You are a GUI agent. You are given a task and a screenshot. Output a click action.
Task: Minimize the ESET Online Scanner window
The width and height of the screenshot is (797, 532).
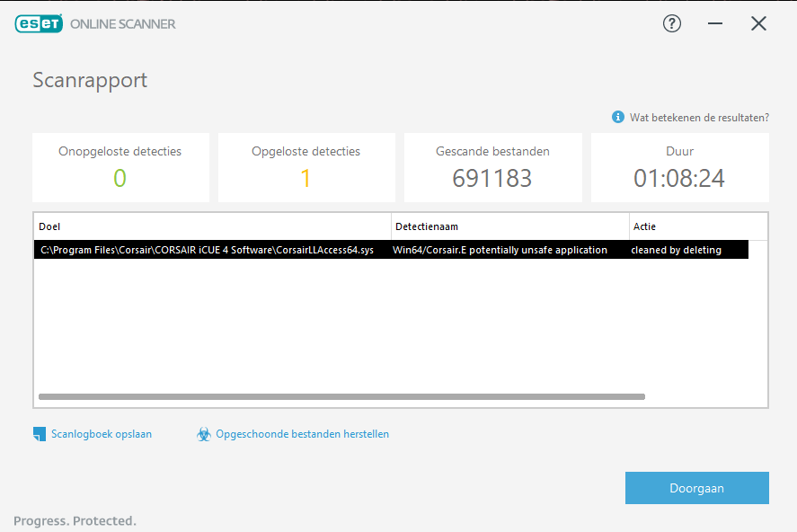click(x=714, y=23)
